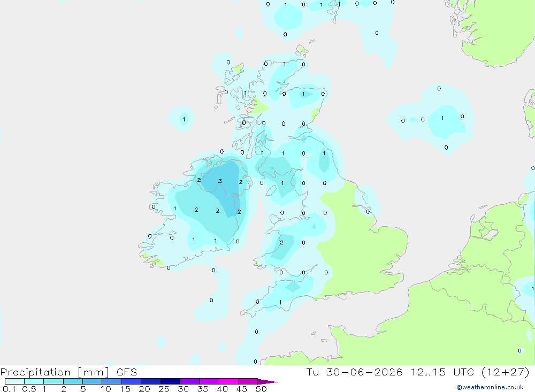Viewport: 535px width, 392px height.
Task: Click the '30' legend scale label
Action: pyautogui.click(x=184, y=389)
